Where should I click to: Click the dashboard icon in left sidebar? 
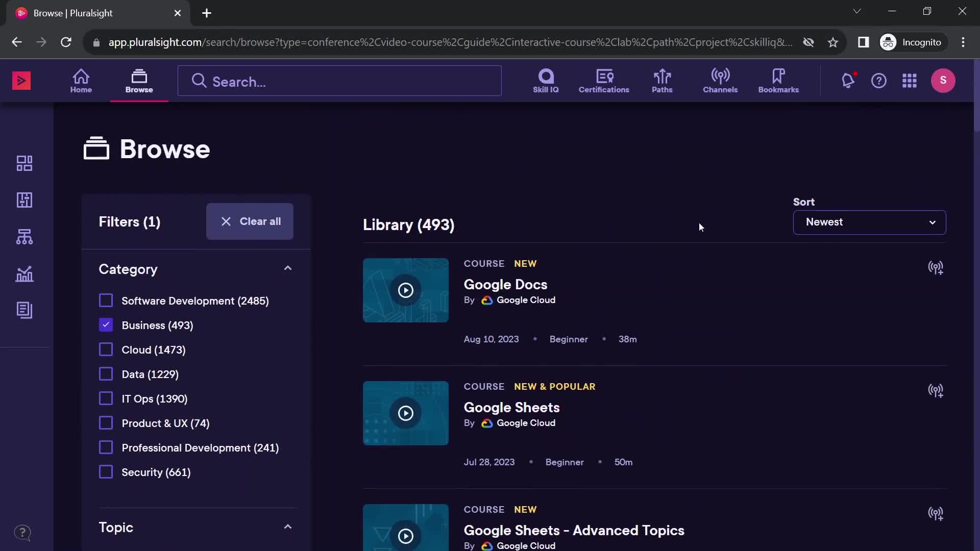click(24, 163)
